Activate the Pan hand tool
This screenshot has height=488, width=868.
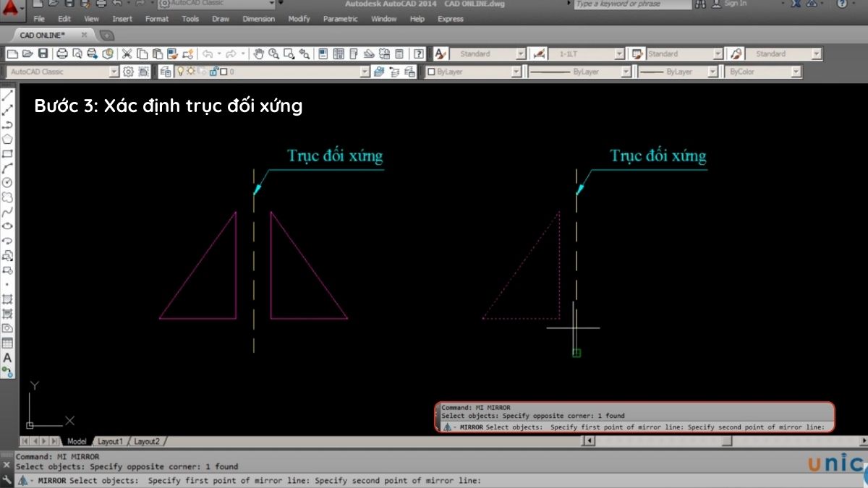tap(259, 53)
